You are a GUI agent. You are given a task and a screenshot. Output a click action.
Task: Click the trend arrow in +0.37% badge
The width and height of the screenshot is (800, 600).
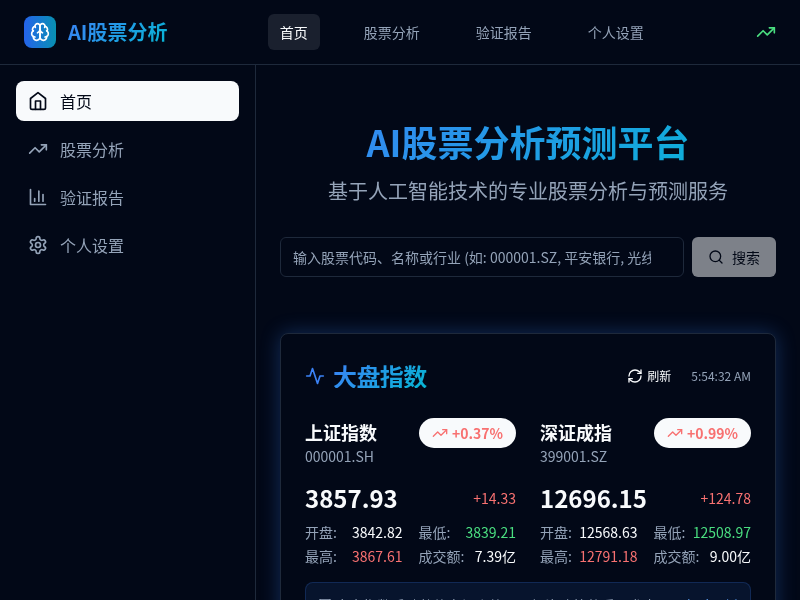[x=440, y=434]
